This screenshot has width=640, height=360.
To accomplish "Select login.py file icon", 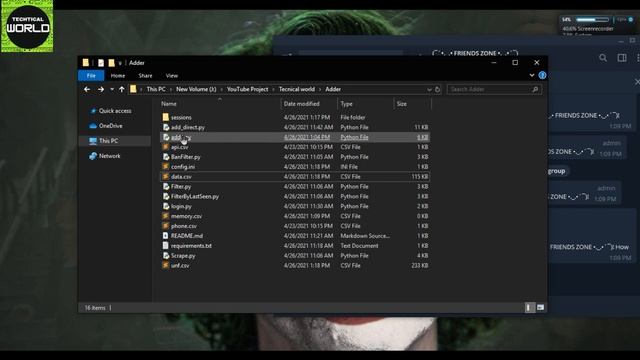I will pos(166,206).
